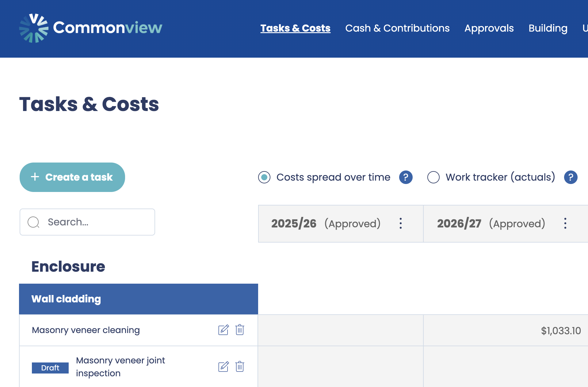The width and height of the screenshot is (588, 387).
Task: Select Work tracker (actuals) view
Action: (433, 177)
